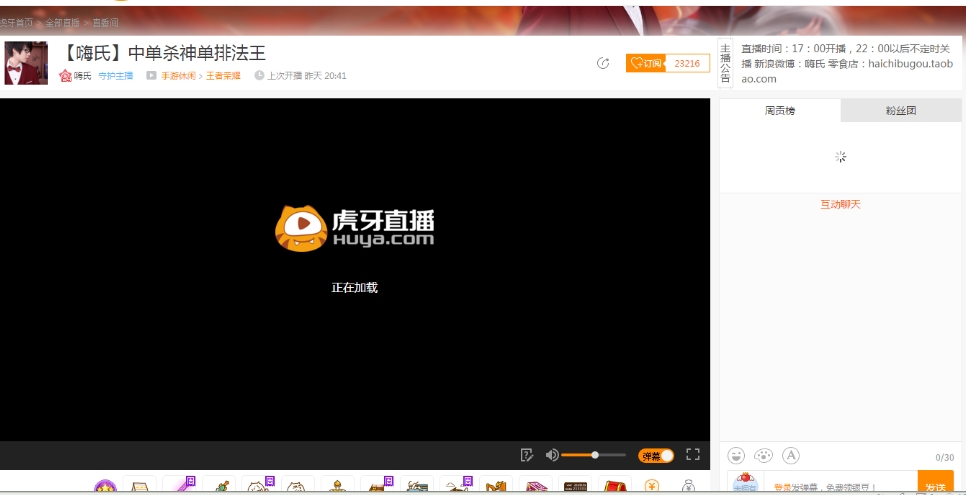Click the 上次开播 昨天 20:41 text
This screenshot has width=966, height=495.
(x=307, y=76)
